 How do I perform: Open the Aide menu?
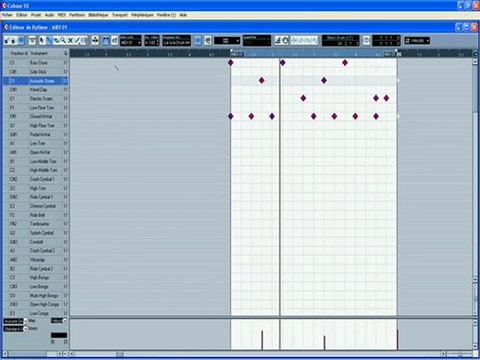[x=183, y=15]
